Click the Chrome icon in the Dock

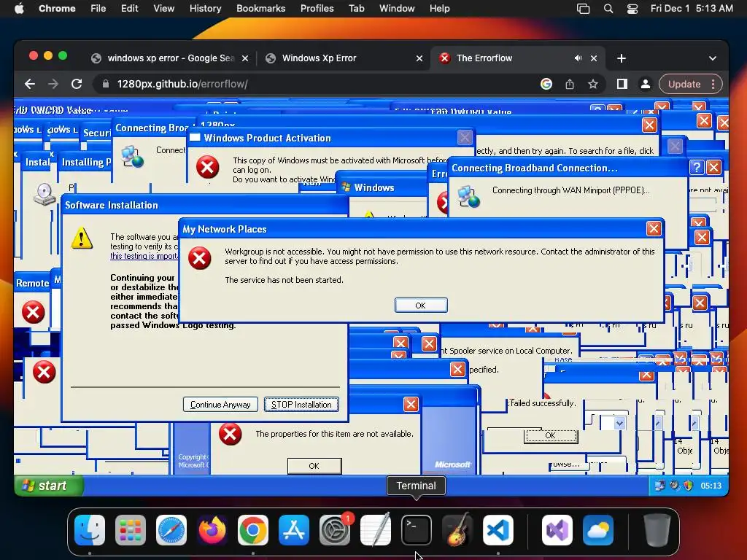point(253,530)
